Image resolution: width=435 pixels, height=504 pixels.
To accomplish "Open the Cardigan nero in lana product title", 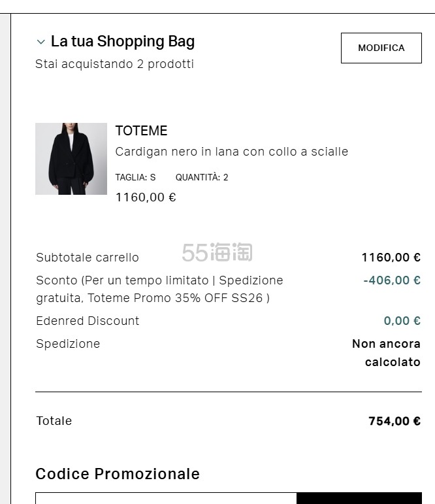I will (231, 152).
